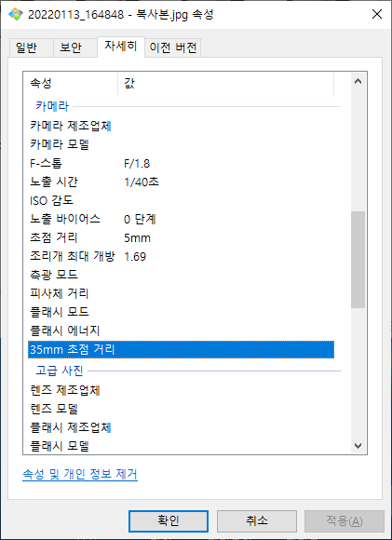Click the highlighted 35mm 초점 거리 row
392x540 pixels.
coord(181,349)
